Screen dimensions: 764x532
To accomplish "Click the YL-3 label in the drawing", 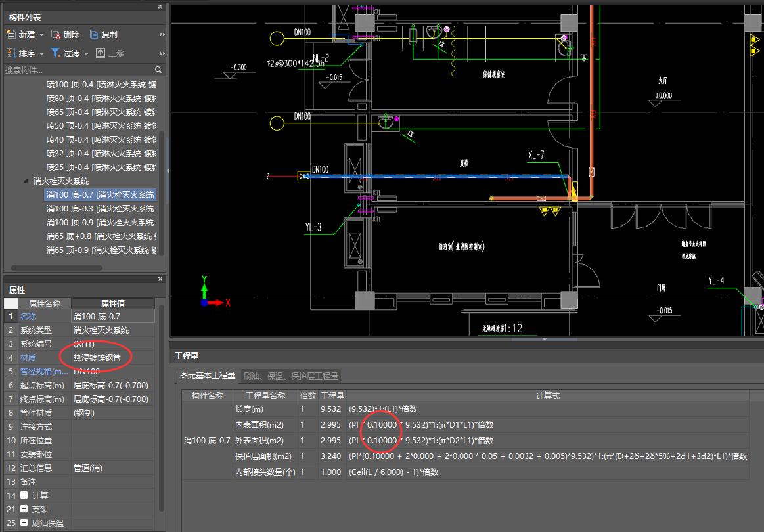I will point(313,227).
